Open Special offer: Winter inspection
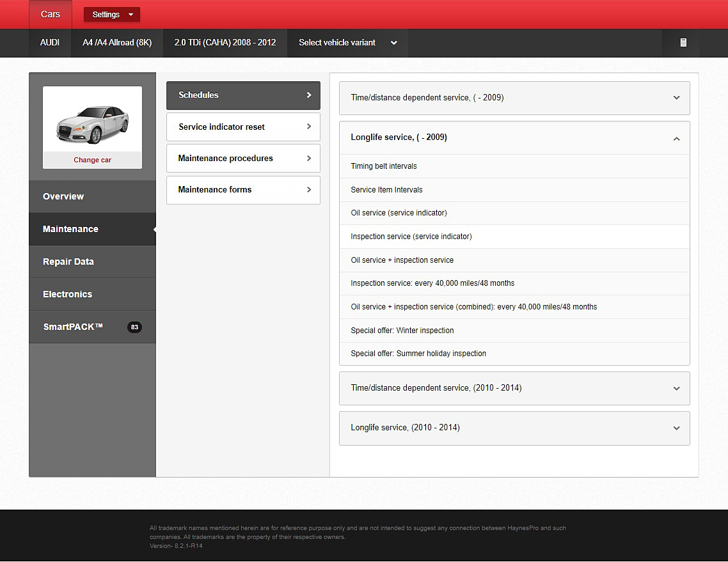The width and height of the screenshot is (728, 562). (x=402, y=331)
